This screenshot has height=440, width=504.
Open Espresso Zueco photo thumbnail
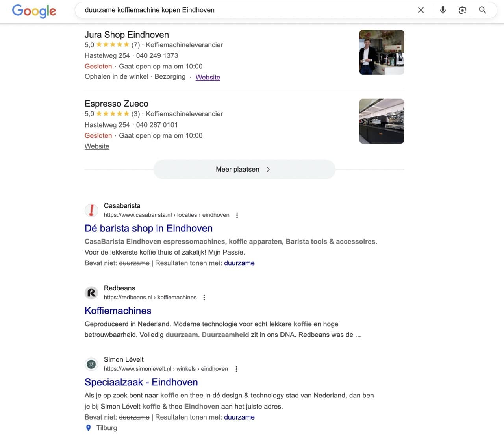pos(382,121)
